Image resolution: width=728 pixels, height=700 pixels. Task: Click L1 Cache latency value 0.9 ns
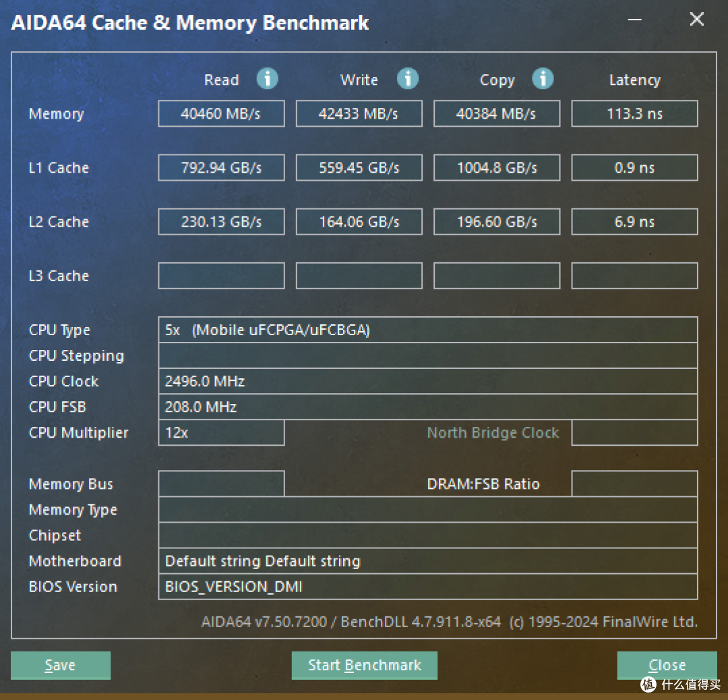click(x=635, y=168)
